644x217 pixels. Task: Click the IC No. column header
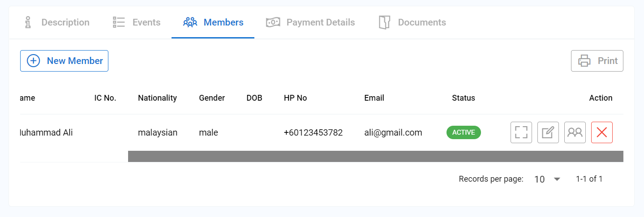pyautogui.click(x=105, y=98)
